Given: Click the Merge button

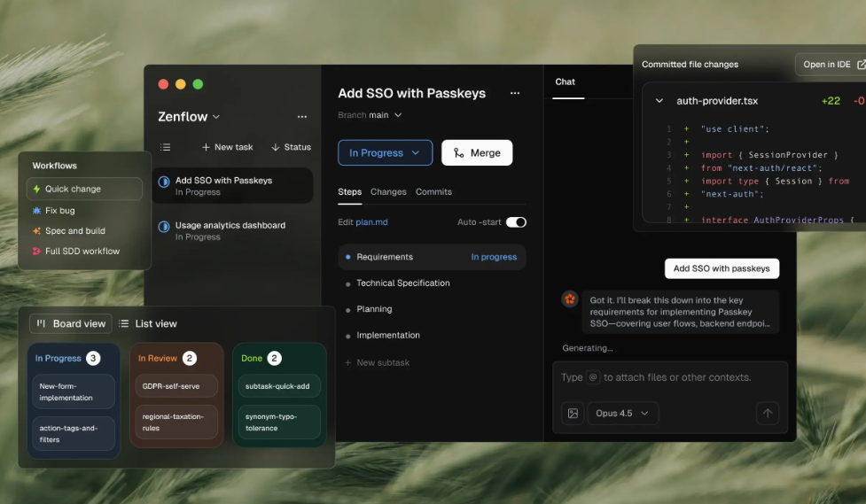Looking at the screenshot, I should [x=477, y=153].
